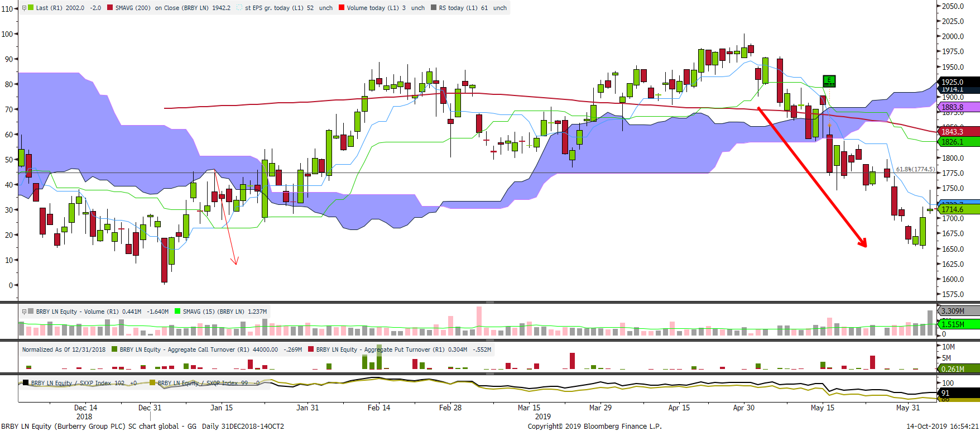980x431 pixels.
Task: Click the 'Feb 14' date axis label
Action: [379, 408]
